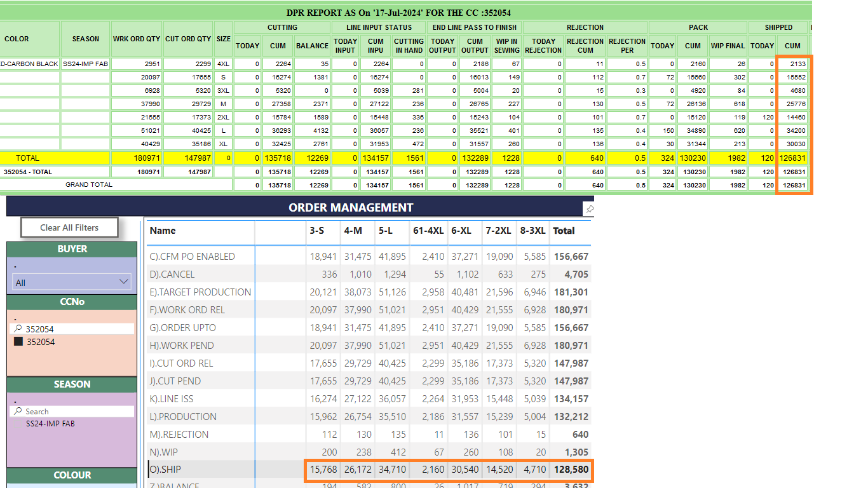The image size is (868, 488).
Task: Click the pin visual icon
Action: pos(590,209)
